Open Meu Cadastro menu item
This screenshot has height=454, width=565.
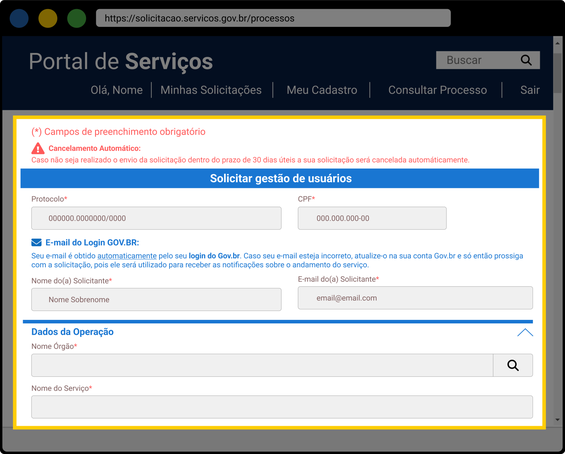coord(322,90)
